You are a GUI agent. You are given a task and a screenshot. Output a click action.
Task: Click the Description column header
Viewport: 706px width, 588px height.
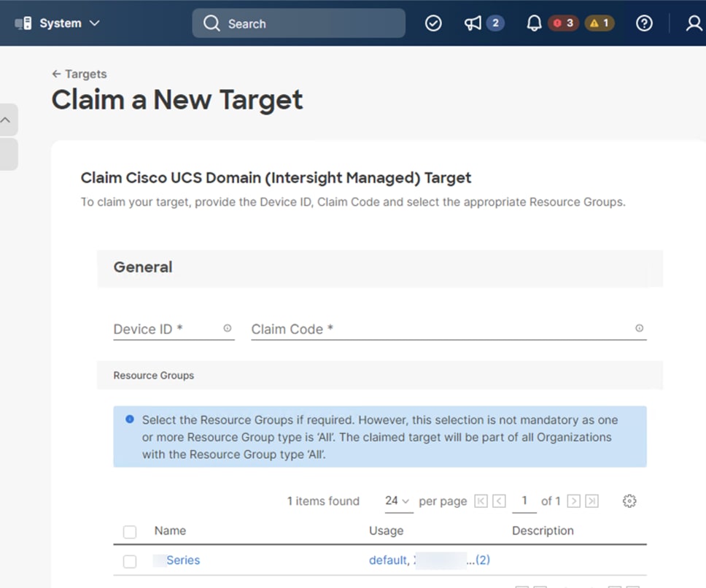(x=543, y=531)
